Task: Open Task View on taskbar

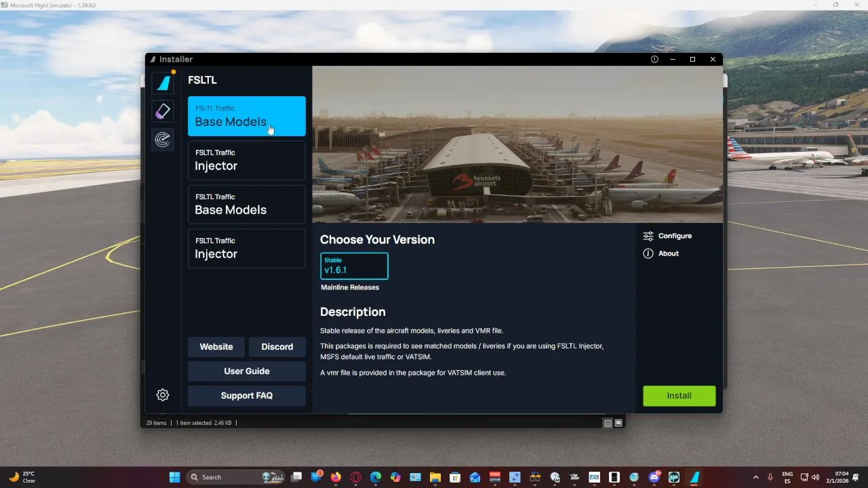Action: pyautogui.click(x=296, y=477)
